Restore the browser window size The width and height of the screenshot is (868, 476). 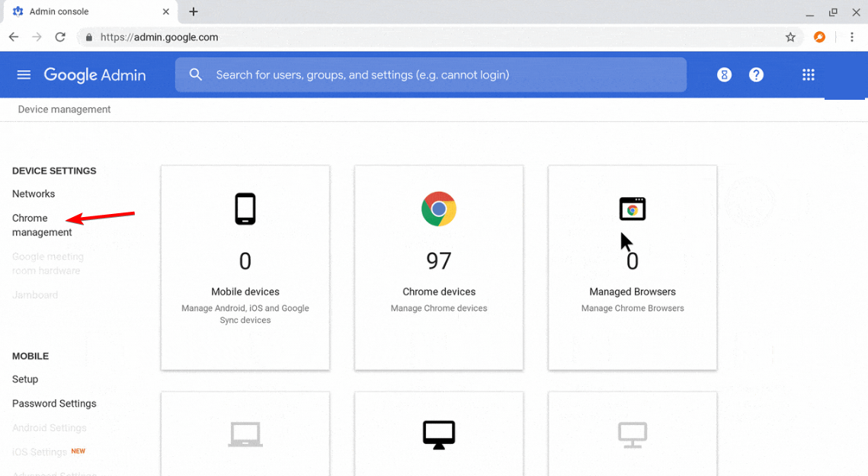click(x=833, y=12)
